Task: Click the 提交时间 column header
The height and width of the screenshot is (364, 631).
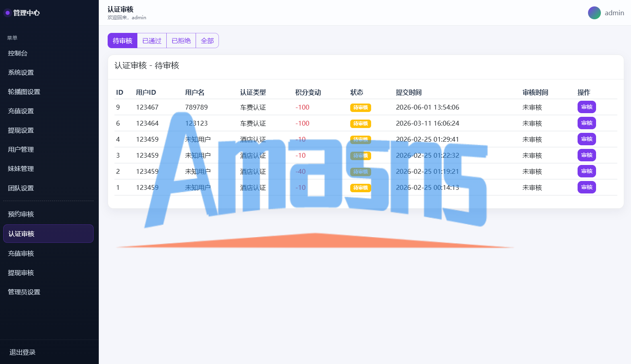Action: (409, 92)
